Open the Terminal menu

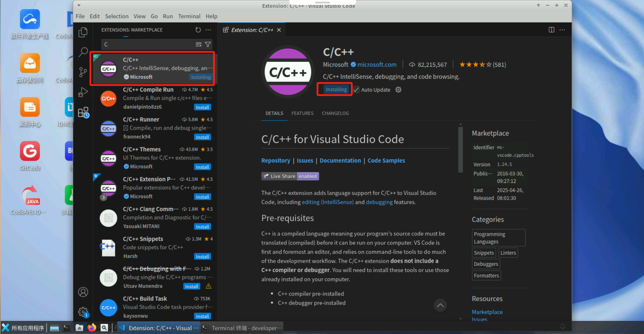tap(189, 16)
